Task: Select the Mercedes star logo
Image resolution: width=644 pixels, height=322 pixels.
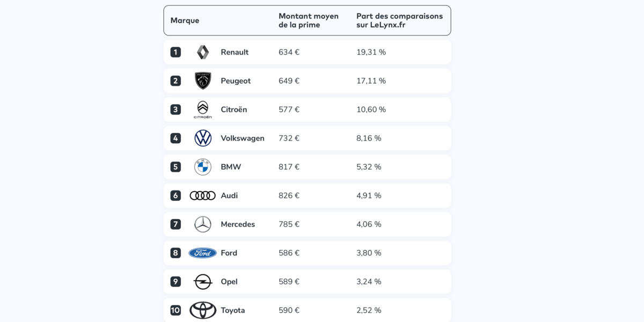Action: 203,224
